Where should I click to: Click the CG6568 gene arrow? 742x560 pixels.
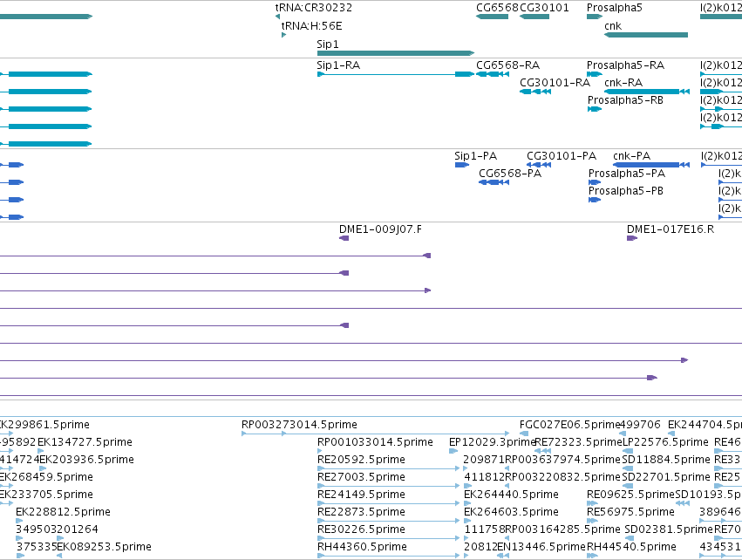492,17
